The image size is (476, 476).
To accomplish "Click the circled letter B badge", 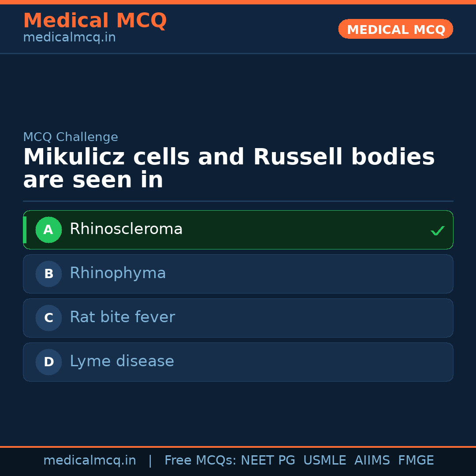I will pyautogui.click(x=48, y=274).
